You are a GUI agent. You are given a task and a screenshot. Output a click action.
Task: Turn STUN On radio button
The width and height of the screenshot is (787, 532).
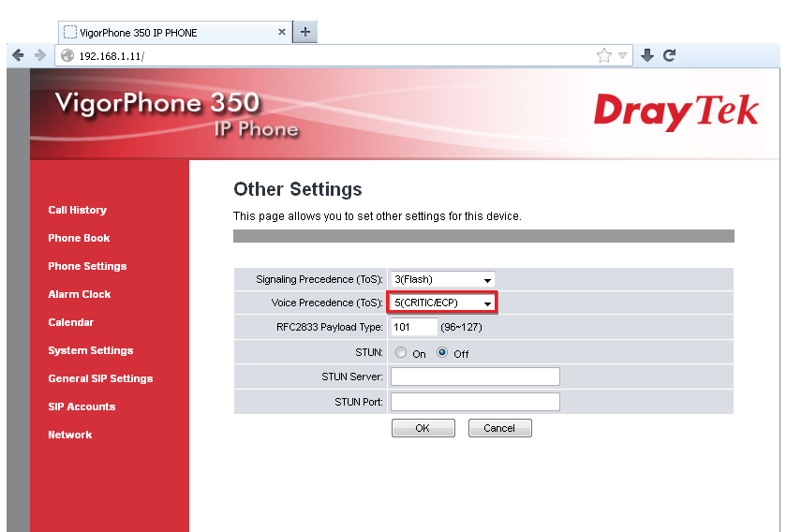point(401,353)
